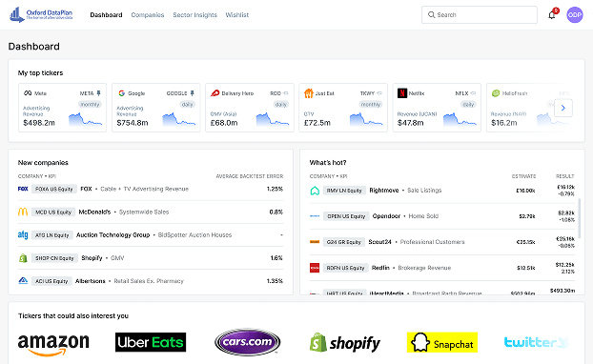
Task: Select the RMV LN Equity tag
Action: [344, 191]
